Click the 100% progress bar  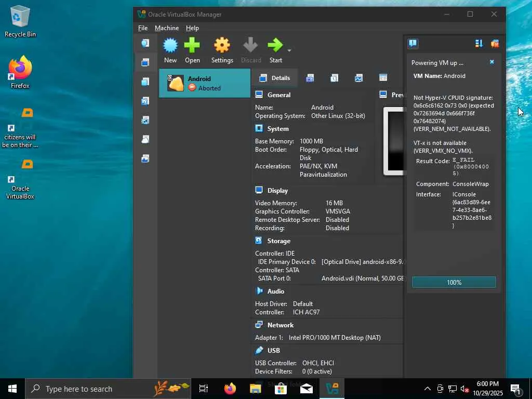454,282
